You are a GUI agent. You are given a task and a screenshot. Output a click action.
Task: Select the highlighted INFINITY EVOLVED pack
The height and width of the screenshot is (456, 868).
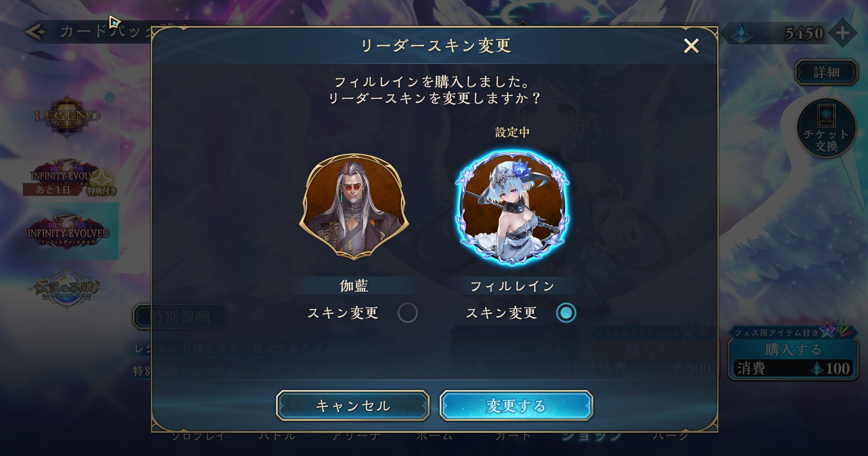[x=68, y=231]
